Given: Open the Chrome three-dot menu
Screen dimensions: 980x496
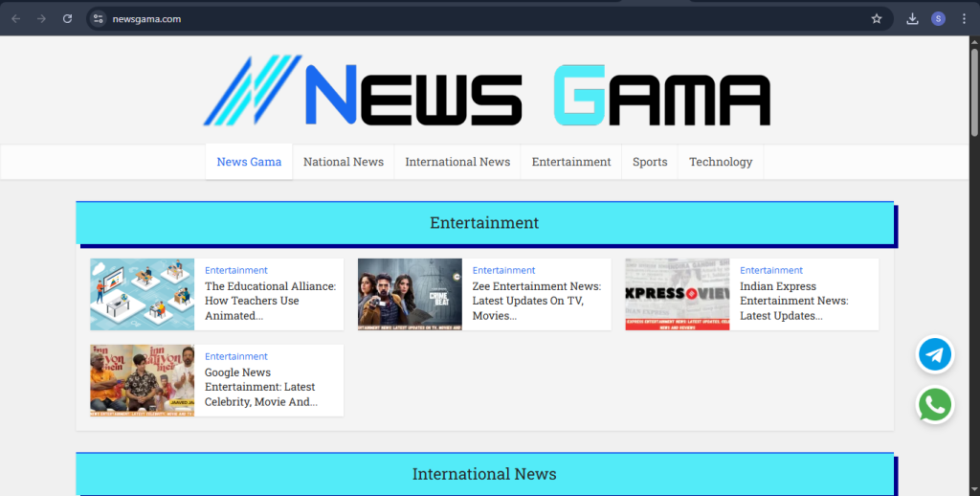Looking at the screenshot, I should pos(965,19).
